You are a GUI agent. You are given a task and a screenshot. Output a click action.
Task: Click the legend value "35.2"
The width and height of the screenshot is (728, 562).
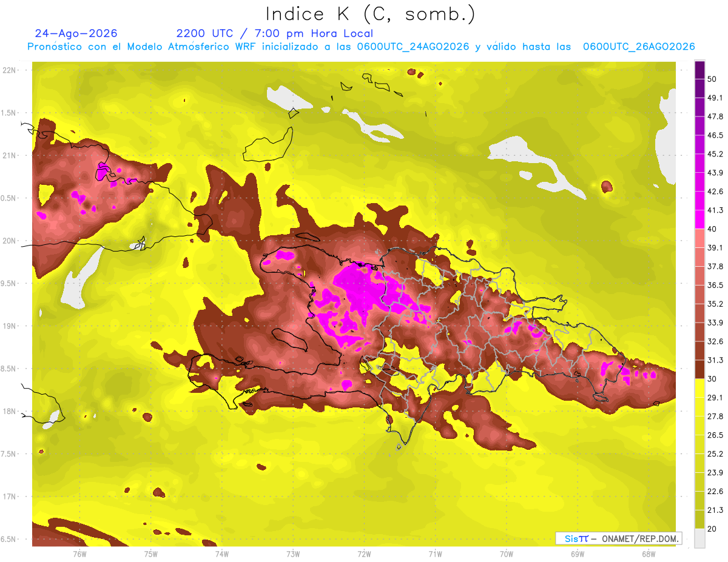(716, 304)
